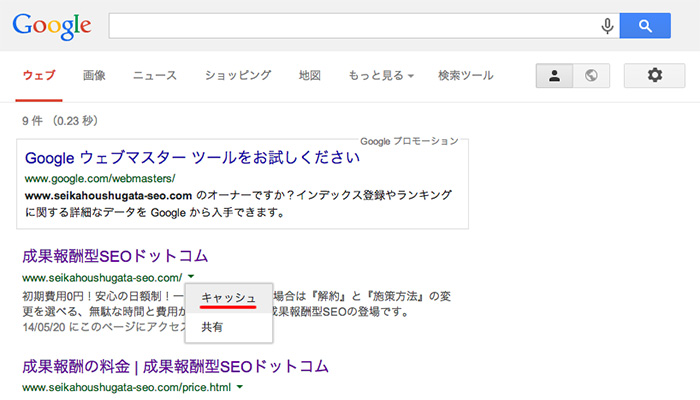Click the Google logo

52,26
